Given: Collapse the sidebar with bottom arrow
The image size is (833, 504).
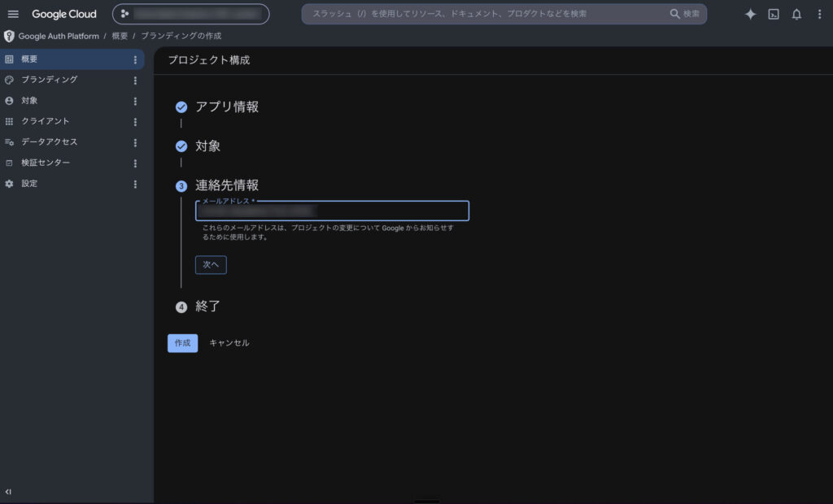Looking at the screenshot, I should point(8,492).
